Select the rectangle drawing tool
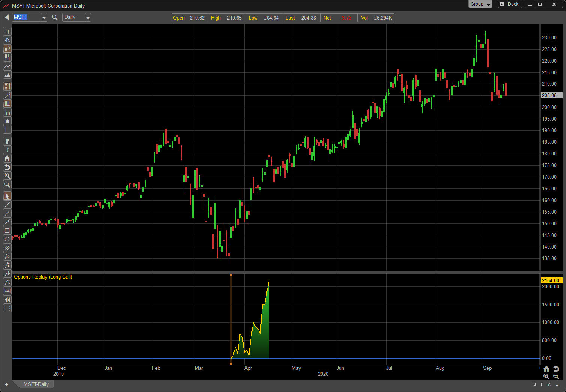566x392 pixels. (7, 231)
